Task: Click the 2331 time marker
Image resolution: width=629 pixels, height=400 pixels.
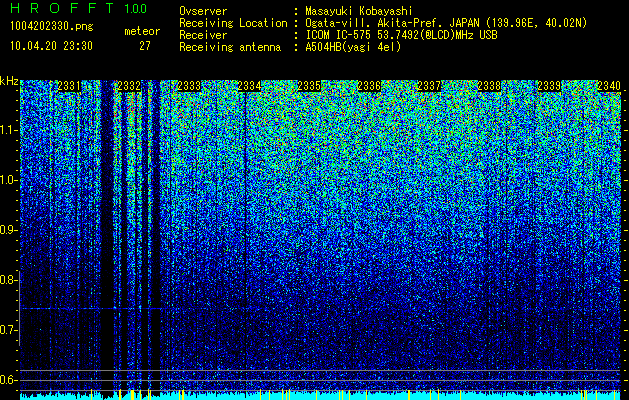Action: pyautogui.click(x=69, y=86)
